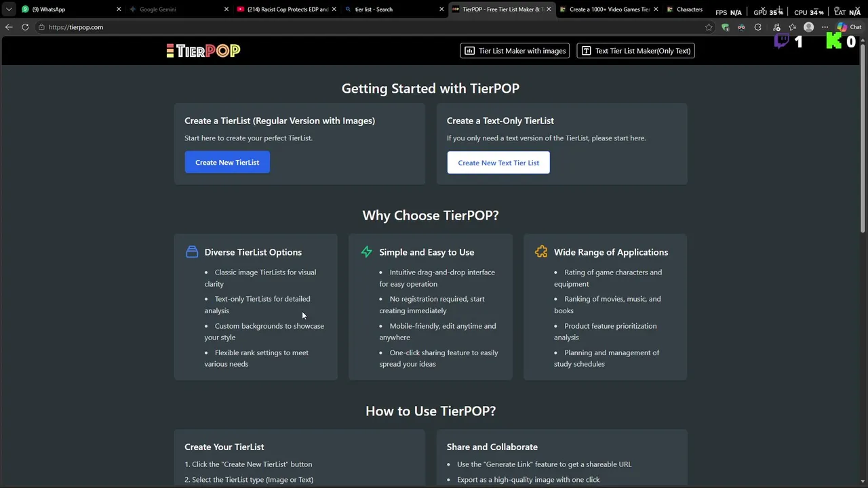The image size is (868, 488).
Task: Open the browser profile avatar
Action: click(808, 27)
